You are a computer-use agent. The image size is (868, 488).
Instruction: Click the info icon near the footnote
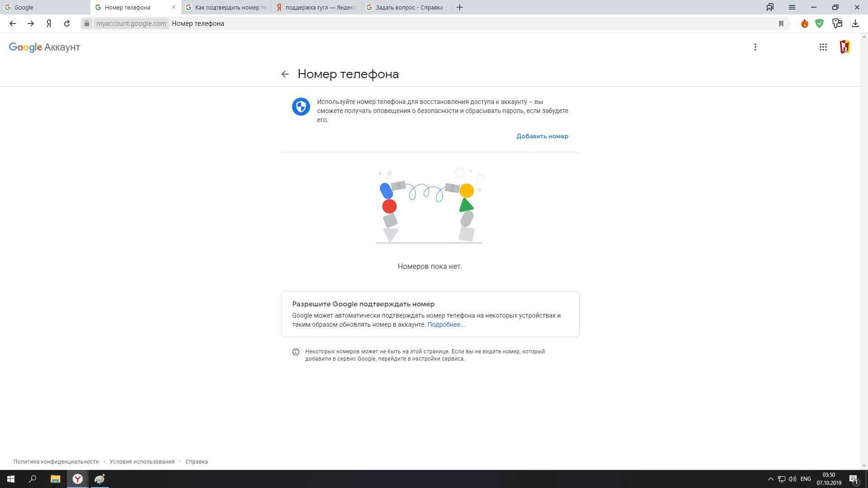point(296,352)
